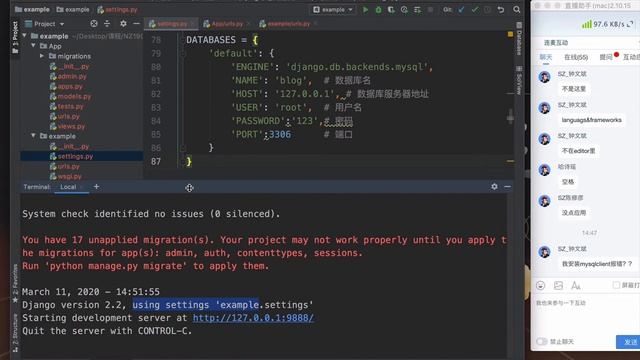This screenshot has width=640, height=360.
Task: Run with Coverage icon in toolbar
Action: point(391,9)
